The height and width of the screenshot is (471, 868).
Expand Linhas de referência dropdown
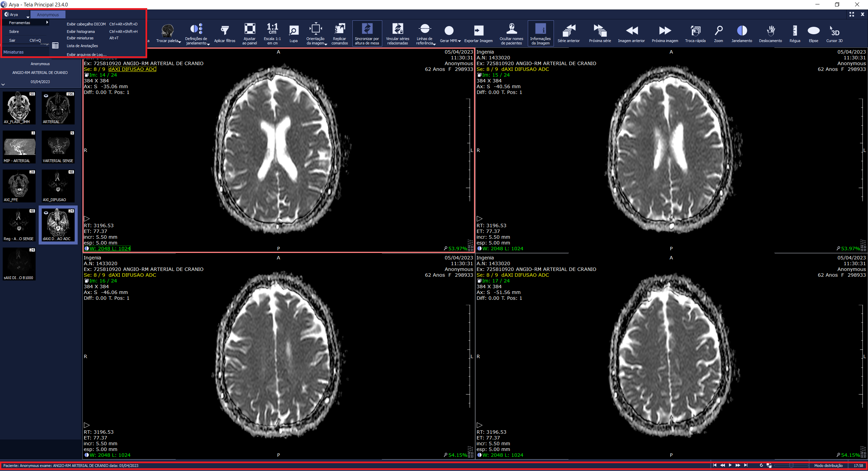(434, 44)
